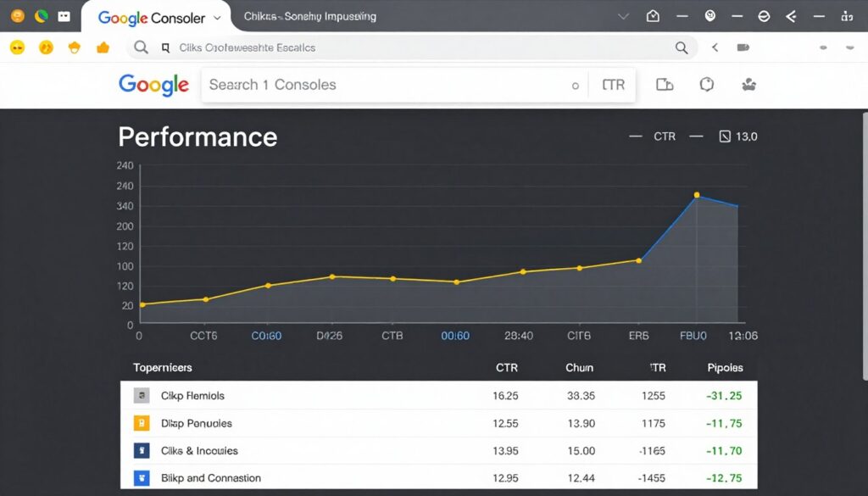Click the 16.25 CTR value
The height and width of the screenshot is (496, 868).
[x=505, y=396]
